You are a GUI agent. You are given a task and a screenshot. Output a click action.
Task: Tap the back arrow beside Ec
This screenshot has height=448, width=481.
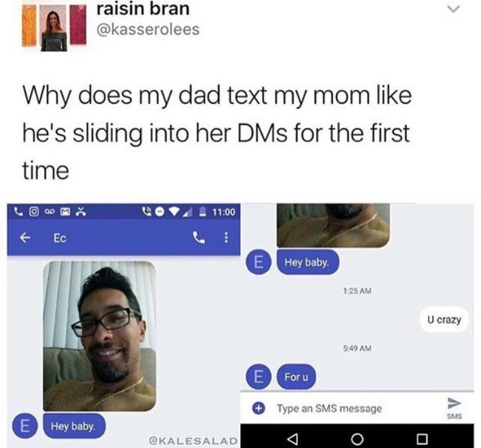25,238
